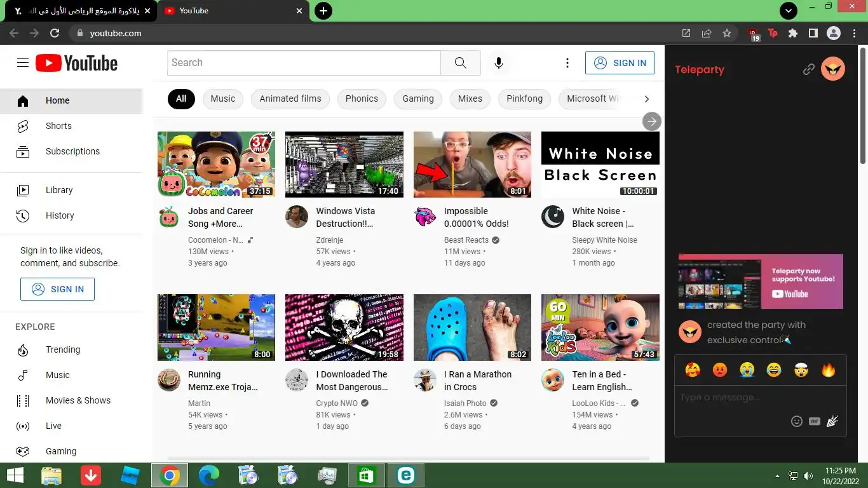Open Live under Explore

(x=71, y=426)
